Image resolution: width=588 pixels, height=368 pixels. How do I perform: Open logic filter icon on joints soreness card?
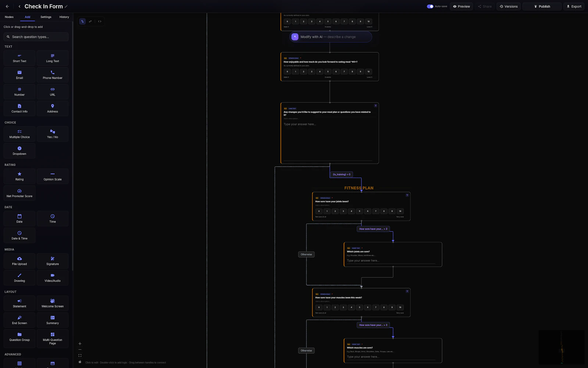[407, 195]
